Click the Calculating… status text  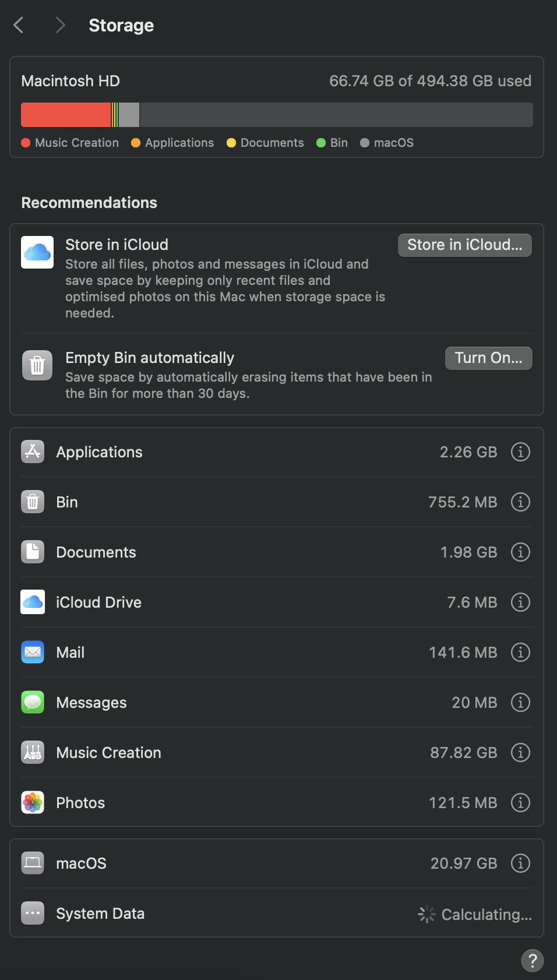[487, 915]
